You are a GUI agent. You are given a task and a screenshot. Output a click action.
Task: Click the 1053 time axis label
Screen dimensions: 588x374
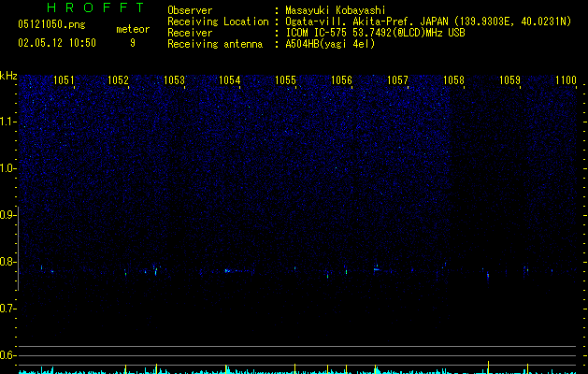(175, 80)
